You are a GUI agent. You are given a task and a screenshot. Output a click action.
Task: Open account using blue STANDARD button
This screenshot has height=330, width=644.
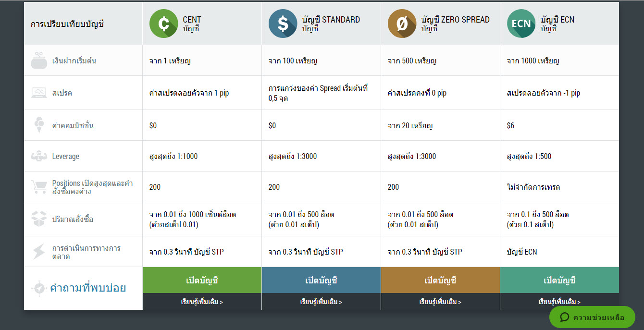point(321,280)
